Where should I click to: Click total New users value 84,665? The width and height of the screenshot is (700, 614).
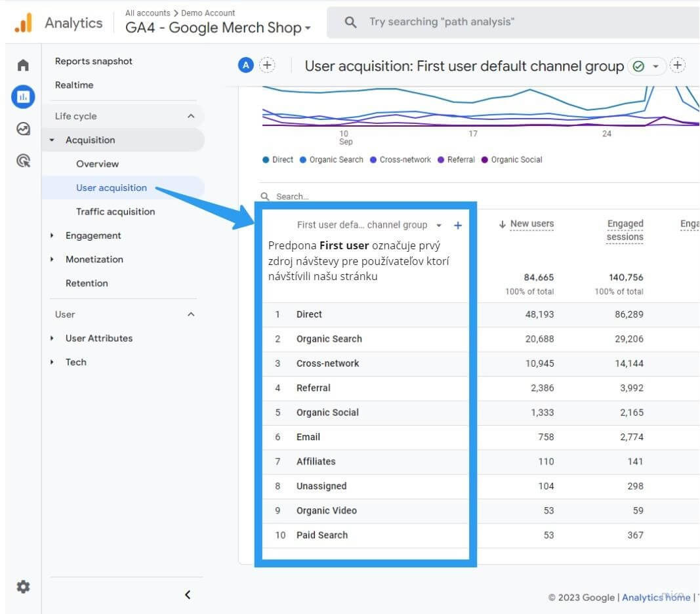[539, 277]
